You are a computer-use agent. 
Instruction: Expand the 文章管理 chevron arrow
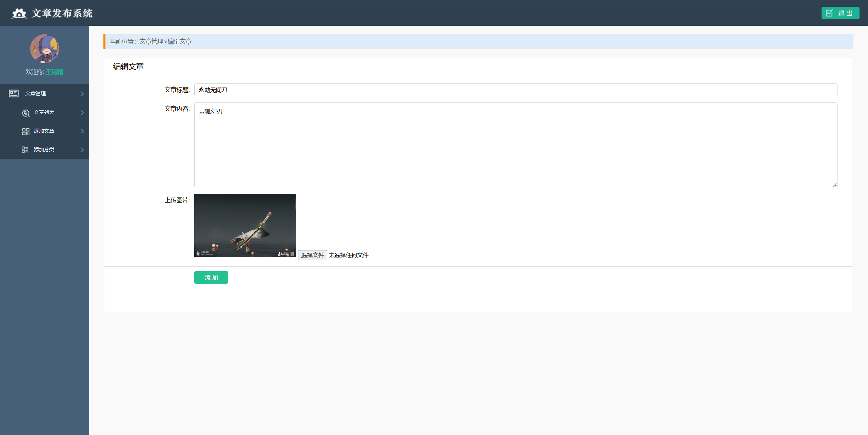click(x=82, y=94)
